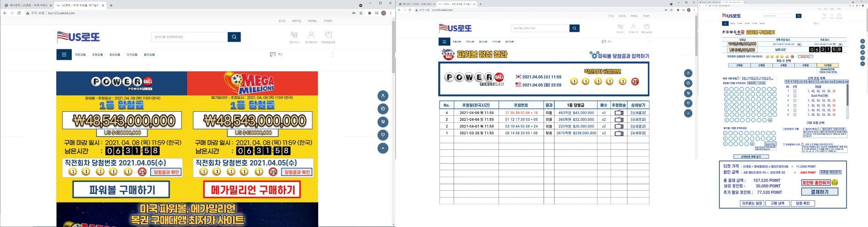Screen dimensions: 868x227
Task: Click search magnifier button in middle window
Action: [x=574, y=28]
